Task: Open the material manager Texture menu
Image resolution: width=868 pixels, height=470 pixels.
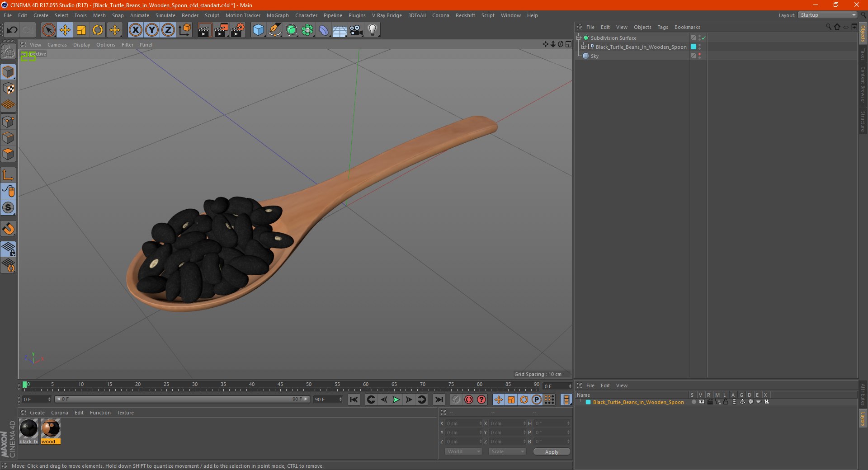Action: (x=125, y=413)
